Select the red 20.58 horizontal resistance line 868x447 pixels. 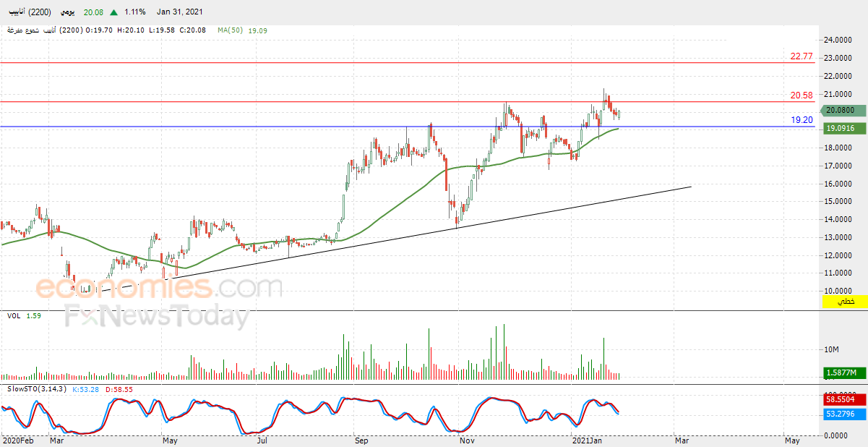[x=408, y=101]
